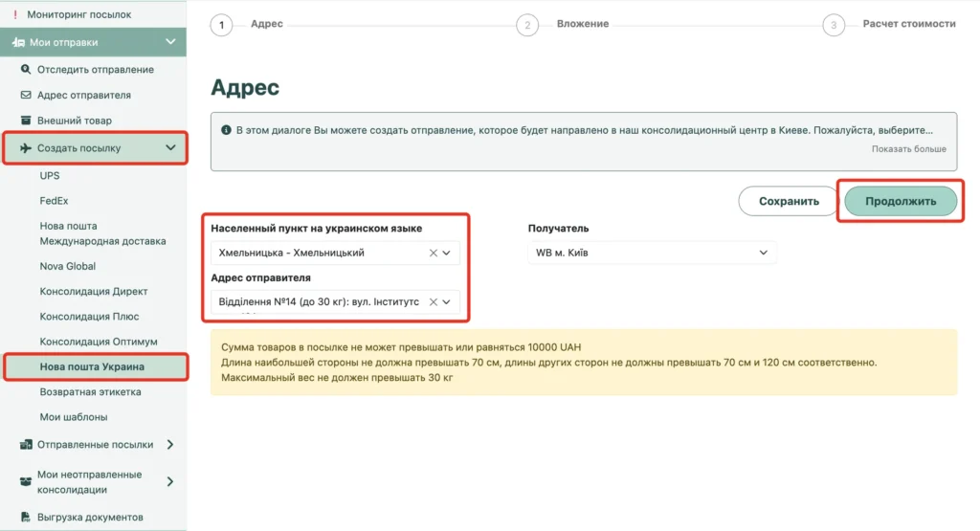Image resolution: width=980 pixels, height=531 pixels.
Task: Select Консолидация Плюс
Action: tap(89, 316)
